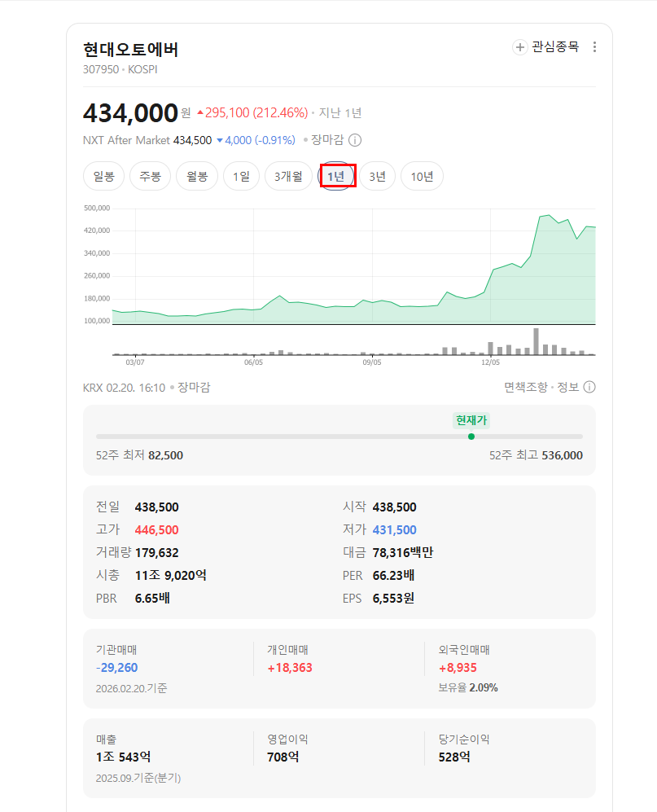Click the 개인매매 value +18,363
This screenshot has width=657, height=812.
pyautogui.click(x=290, y=668)
